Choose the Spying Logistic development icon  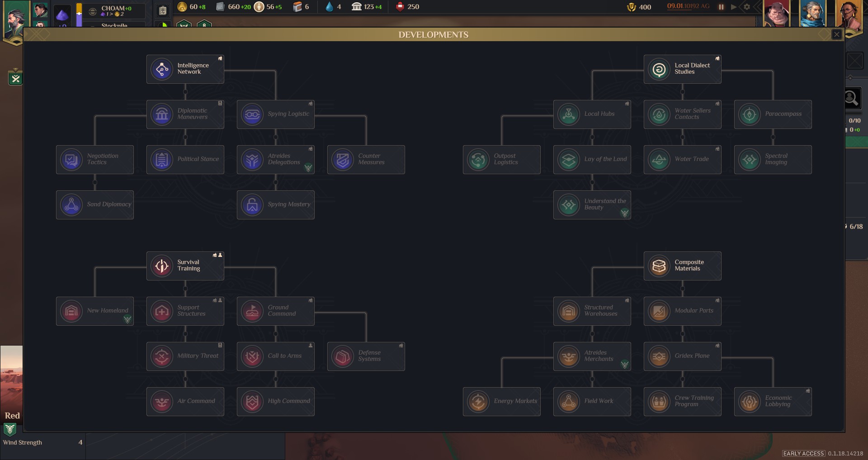tap(252, 114)
